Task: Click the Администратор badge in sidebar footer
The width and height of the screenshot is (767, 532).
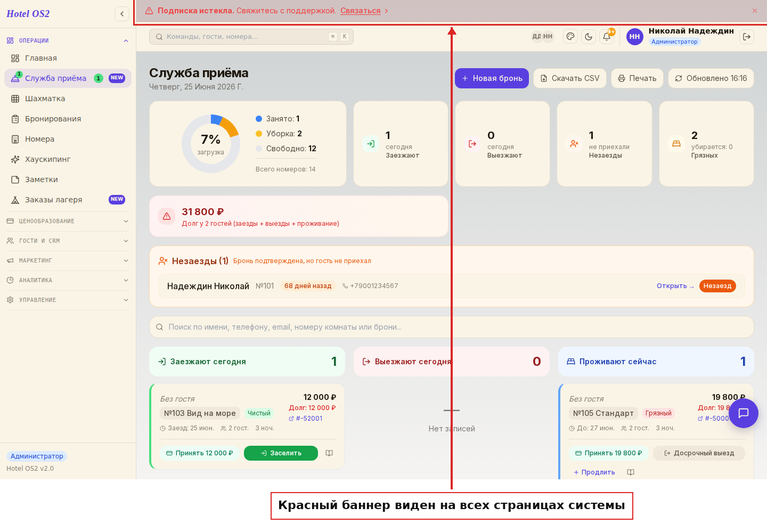Action: coord(37,456)
